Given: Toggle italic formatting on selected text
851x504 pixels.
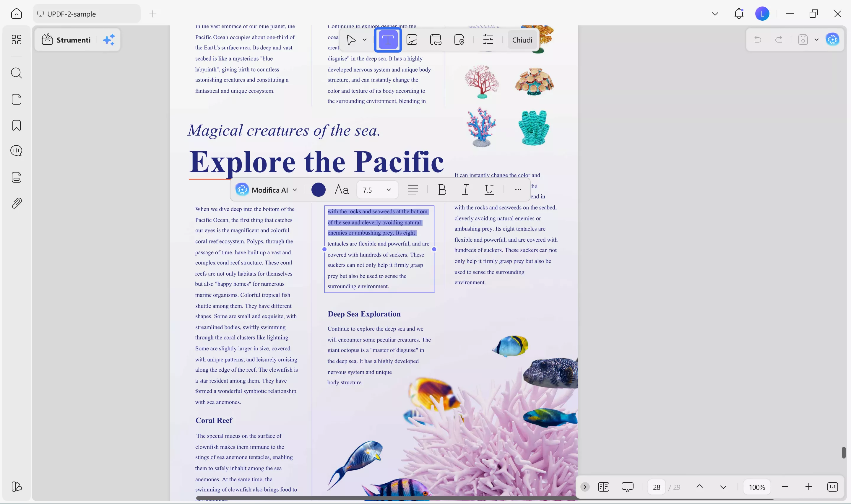Looking at the screenshot, I should 465,189.
